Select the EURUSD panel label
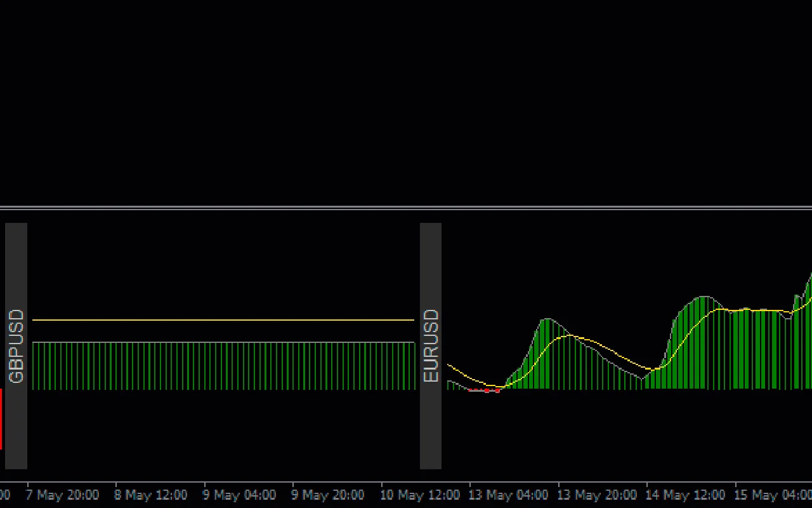The image size is (812, 508). 431,346
